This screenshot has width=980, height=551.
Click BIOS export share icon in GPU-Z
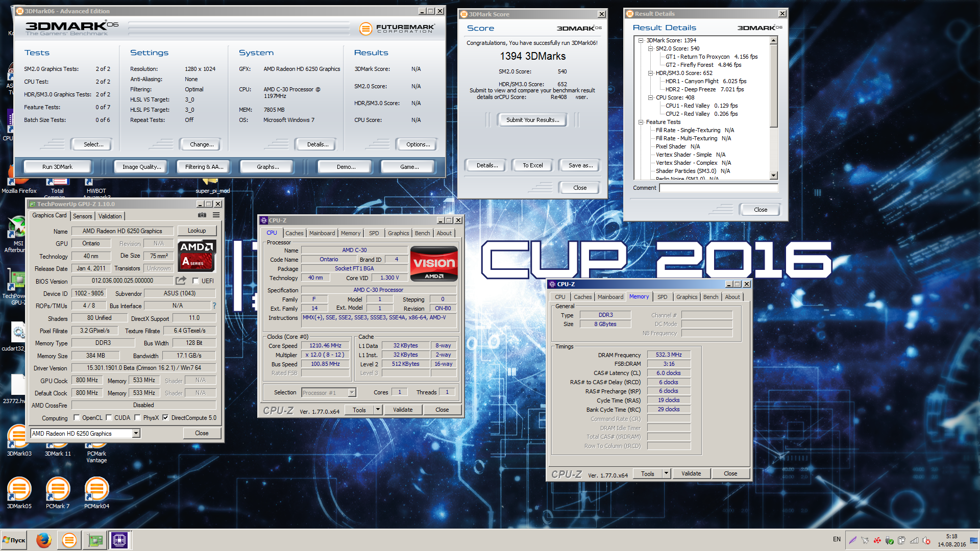pyautogui.click(x=181, y=281)
